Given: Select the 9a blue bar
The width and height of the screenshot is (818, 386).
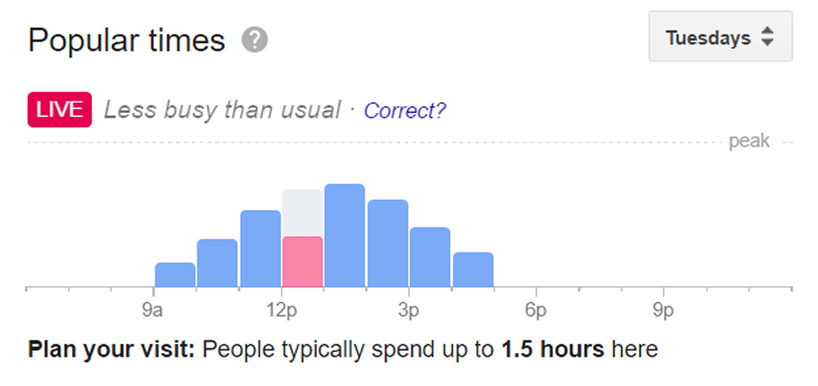Looking at the screenshot, I should tap(175, 275).
